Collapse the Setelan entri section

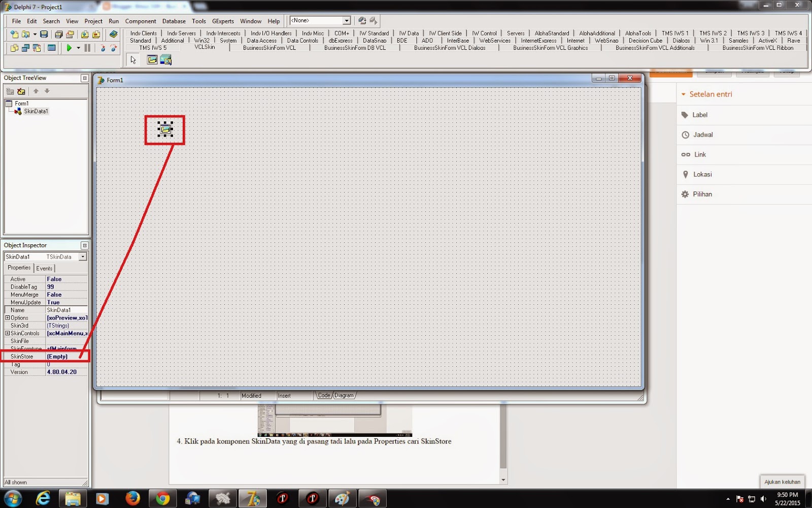tap(684, 94)
